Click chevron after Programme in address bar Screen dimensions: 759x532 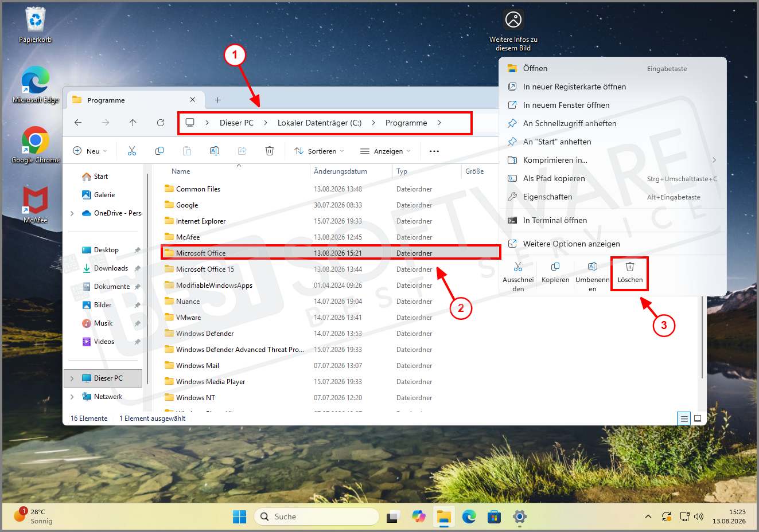(439, 123)
